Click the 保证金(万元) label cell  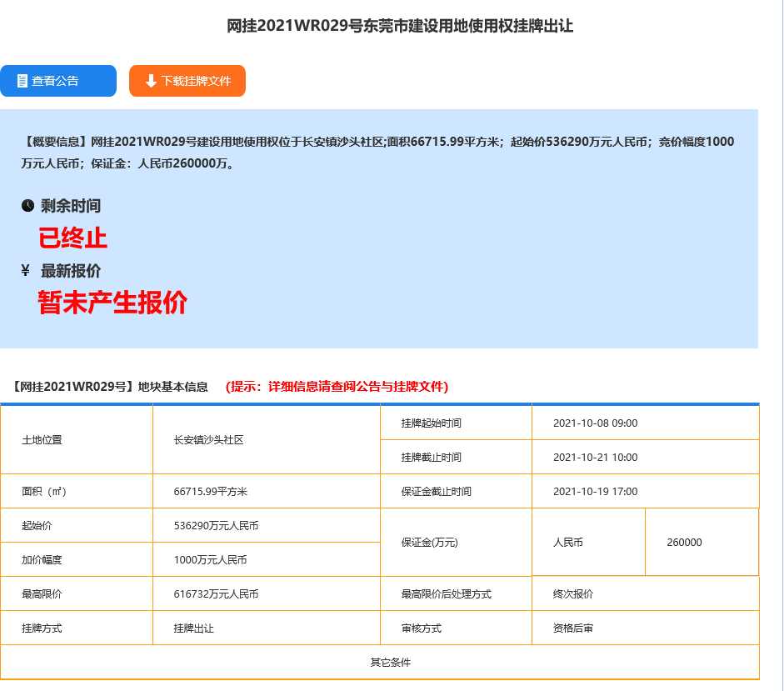click(x=456, y=543)
